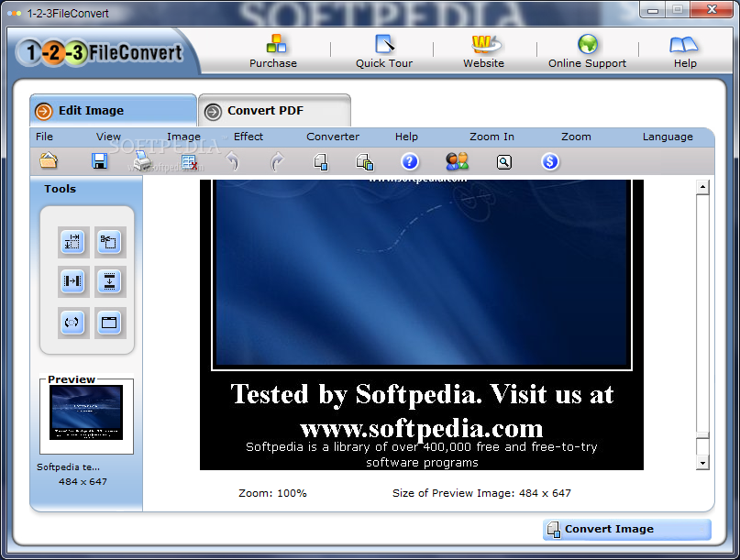Click the 'Zoom: 100%' status text

(272, 493)
